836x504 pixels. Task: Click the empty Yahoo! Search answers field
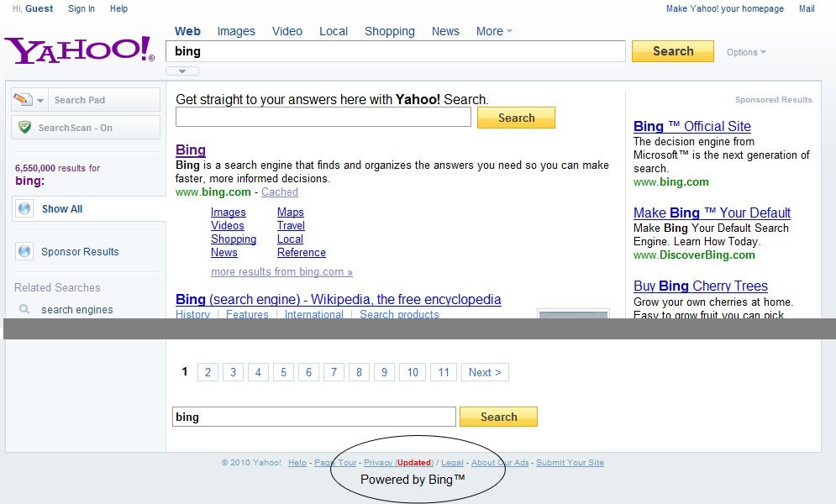pos(323,118)
